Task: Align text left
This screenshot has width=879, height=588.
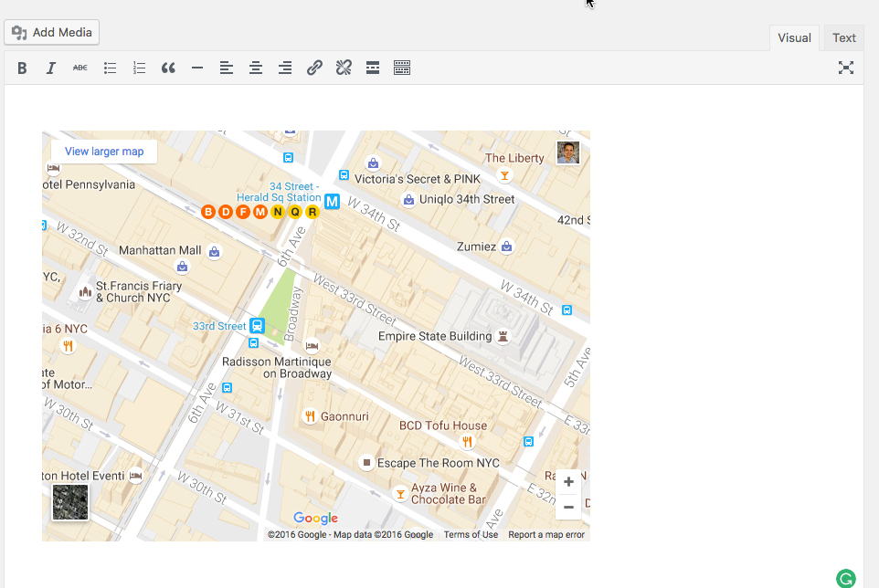Action: click(227, 68)
